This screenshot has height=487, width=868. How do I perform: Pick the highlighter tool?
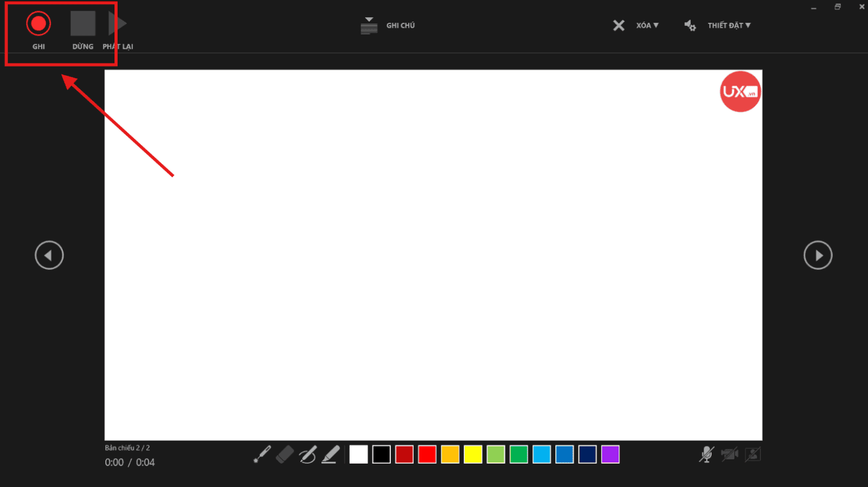pos(331,454)
